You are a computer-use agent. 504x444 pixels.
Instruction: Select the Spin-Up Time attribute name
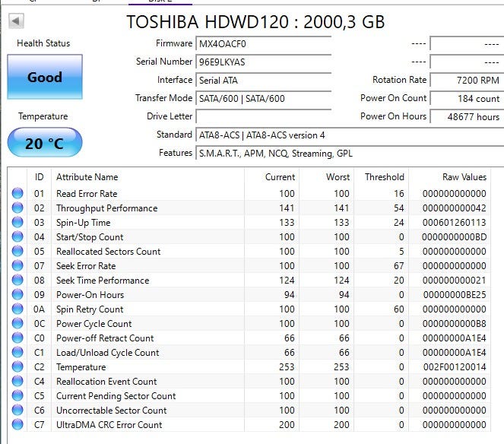pyautogui.click(x=84, y=223)
